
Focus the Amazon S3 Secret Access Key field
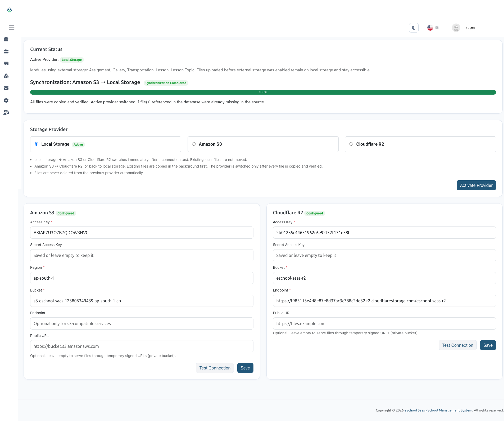coord(142,255)
